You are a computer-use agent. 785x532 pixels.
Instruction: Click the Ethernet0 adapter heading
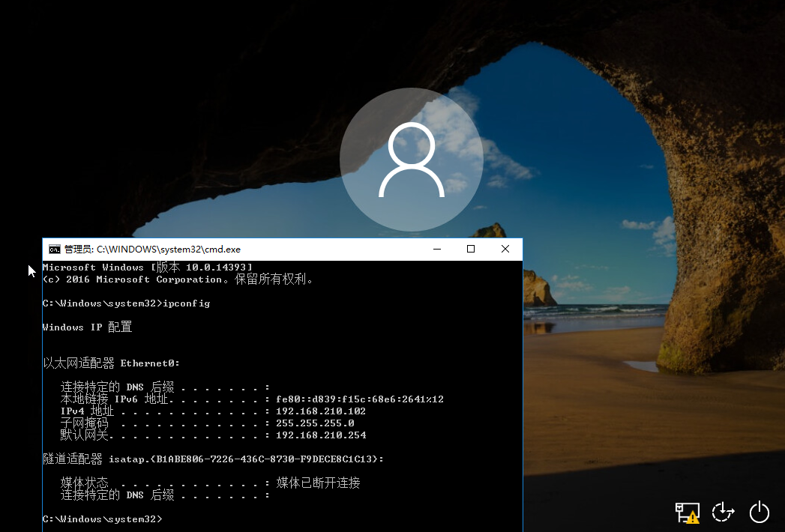pyautogui.click(x=111, y=363)
